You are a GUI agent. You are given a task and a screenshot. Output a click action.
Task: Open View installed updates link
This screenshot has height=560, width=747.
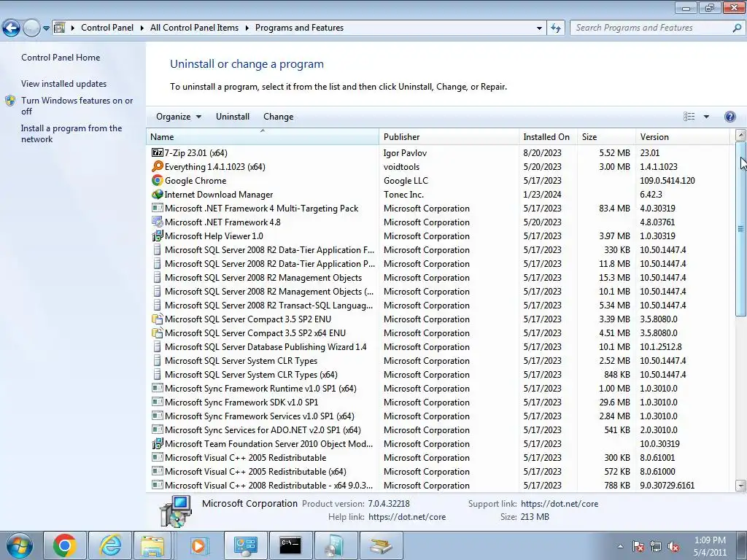pyautogui.click(x=64, y=84)
